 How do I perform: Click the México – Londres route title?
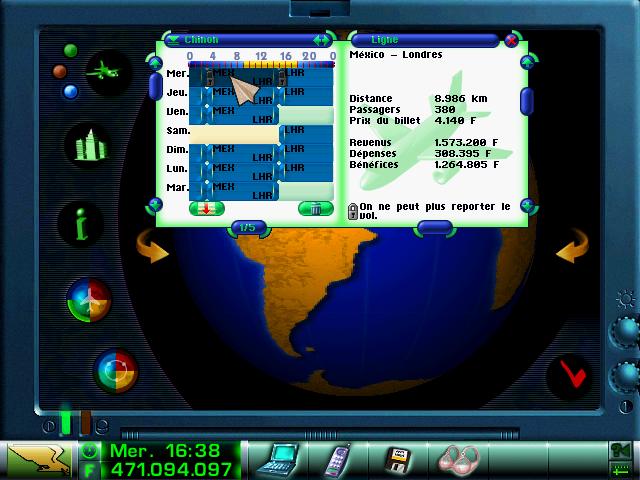[396, 55]
